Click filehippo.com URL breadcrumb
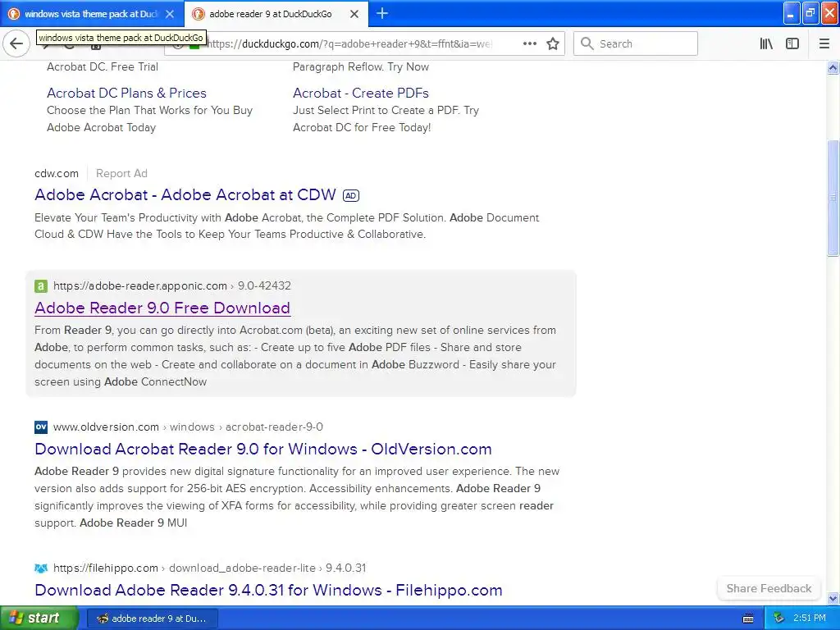 209,568
